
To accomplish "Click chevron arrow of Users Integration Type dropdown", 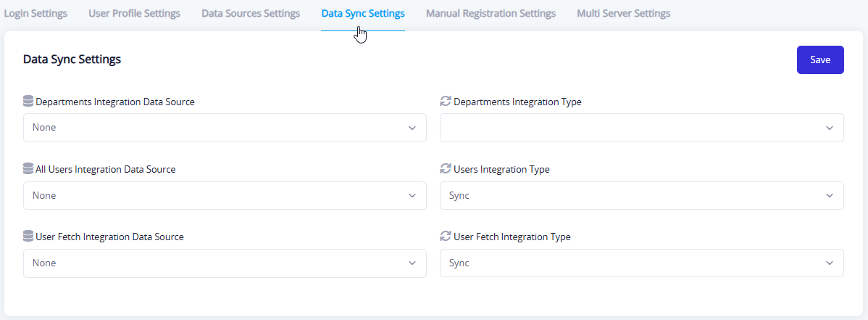I will click(830, 196).
